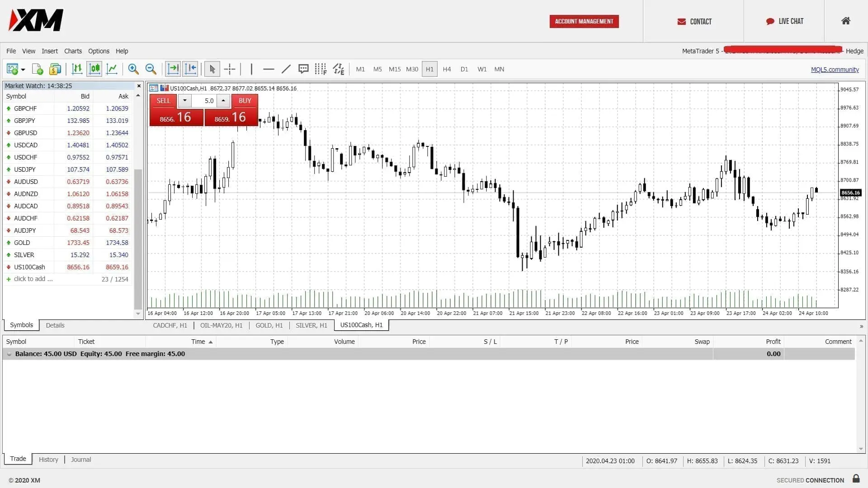Screen dimensions: 868x488
Task: Open the SILVER, H1 chart tab
Action: 311,325
